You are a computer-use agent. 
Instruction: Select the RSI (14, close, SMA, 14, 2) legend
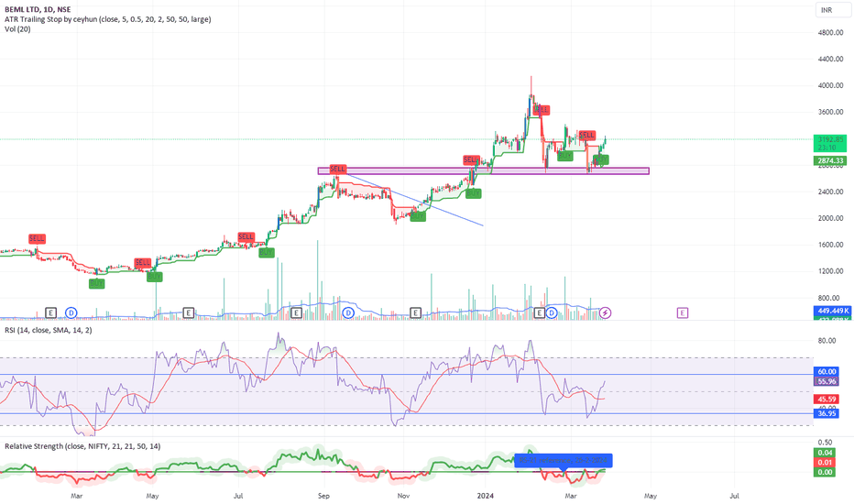coord(49,330)
